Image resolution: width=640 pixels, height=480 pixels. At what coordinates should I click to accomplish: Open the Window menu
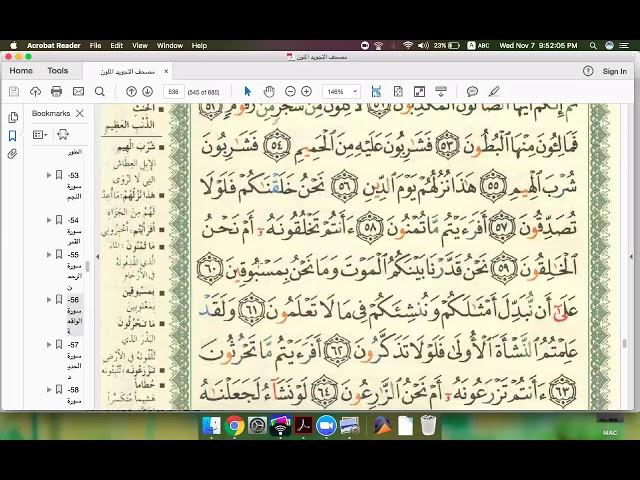point(170,45)
